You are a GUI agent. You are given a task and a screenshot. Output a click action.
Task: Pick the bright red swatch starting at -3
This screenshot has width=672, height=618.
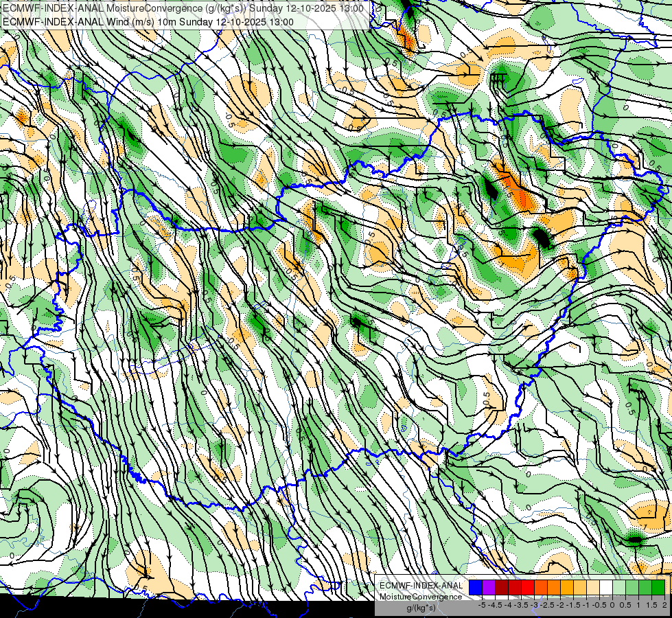pyautogui.click(x=528, y=588)
